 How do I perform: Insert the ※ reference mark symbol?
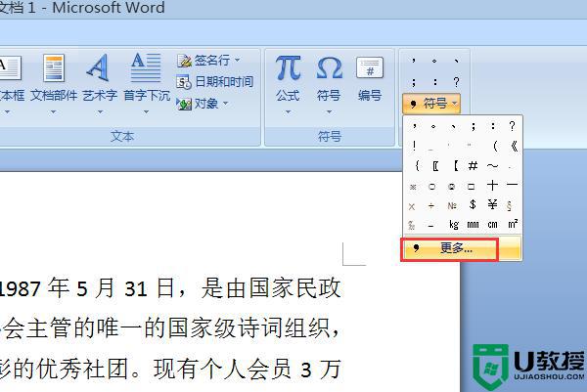click(413, 186)
